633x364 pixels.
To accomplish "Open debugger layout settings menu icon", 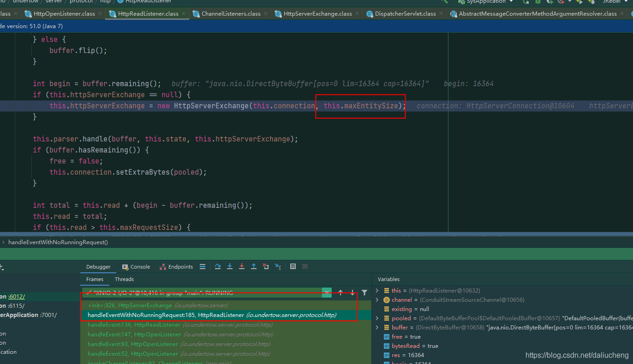I will 203,266.
